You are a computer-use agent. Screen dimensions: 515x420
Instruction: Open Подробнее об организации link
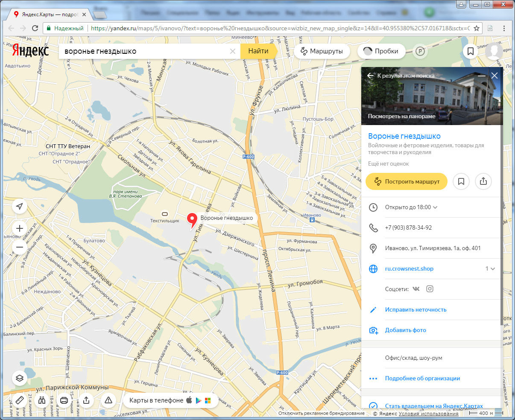click(x=422, y=379)
